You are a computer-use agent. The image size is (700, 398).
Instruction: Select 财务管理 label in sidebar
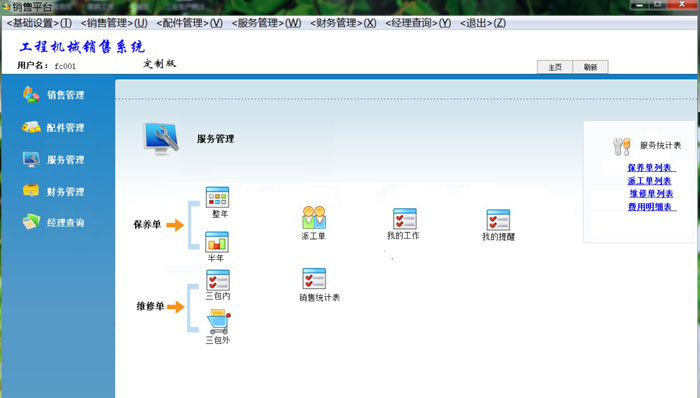coord(66,192)
